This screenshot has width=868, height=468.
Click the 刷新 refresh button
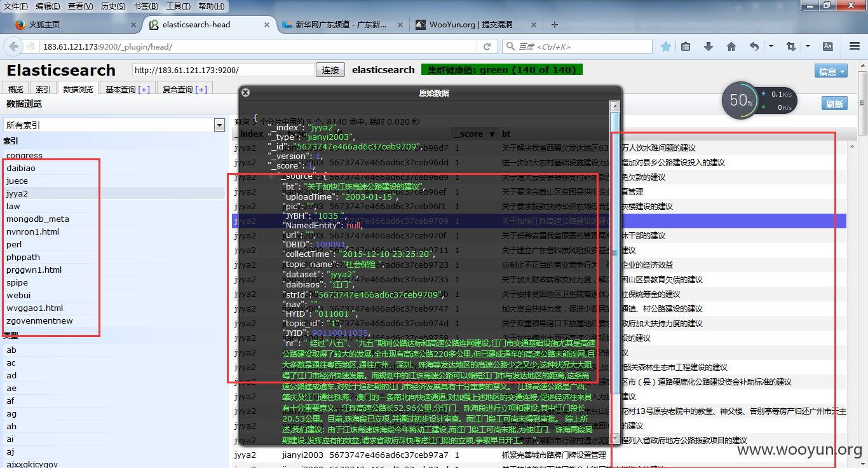835,104
